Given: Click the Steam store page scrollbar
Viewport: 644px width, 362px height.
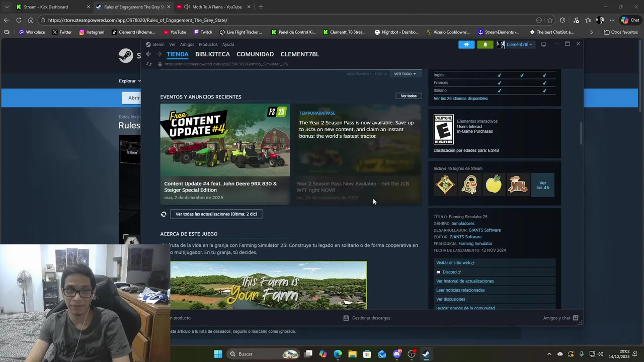Looking at the screenshot, I should tap(581, 133).
